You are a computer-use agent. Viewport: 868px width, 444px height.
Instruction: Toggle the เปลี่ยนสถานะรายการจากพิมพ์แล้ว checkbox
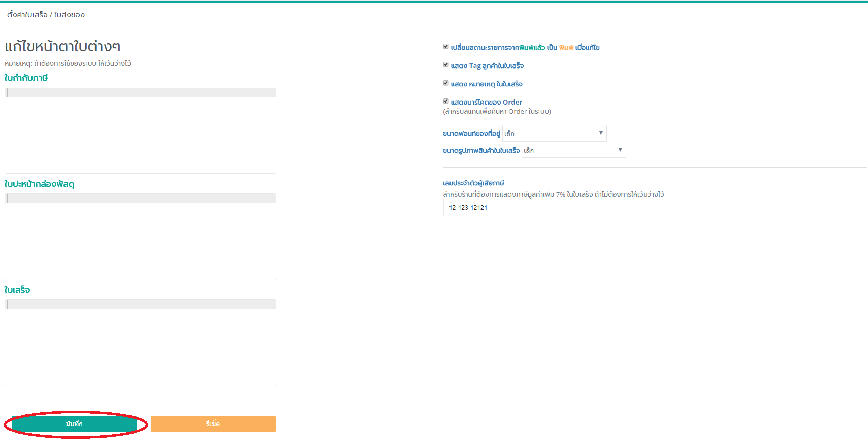coord(446,47)
